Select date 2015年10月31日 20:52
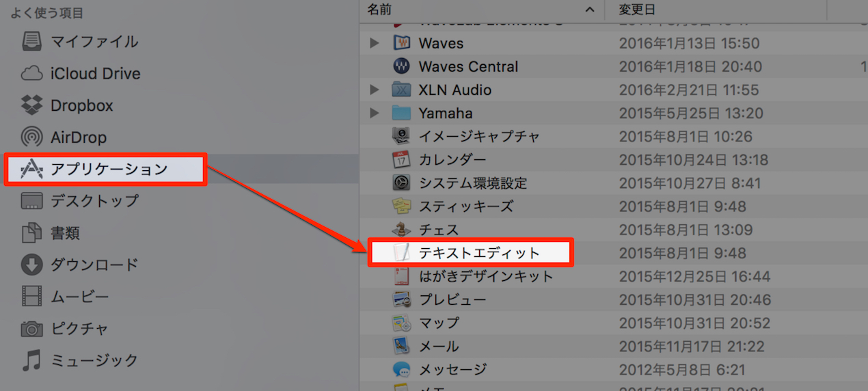868x391 pixels. (x=694, y=323)
